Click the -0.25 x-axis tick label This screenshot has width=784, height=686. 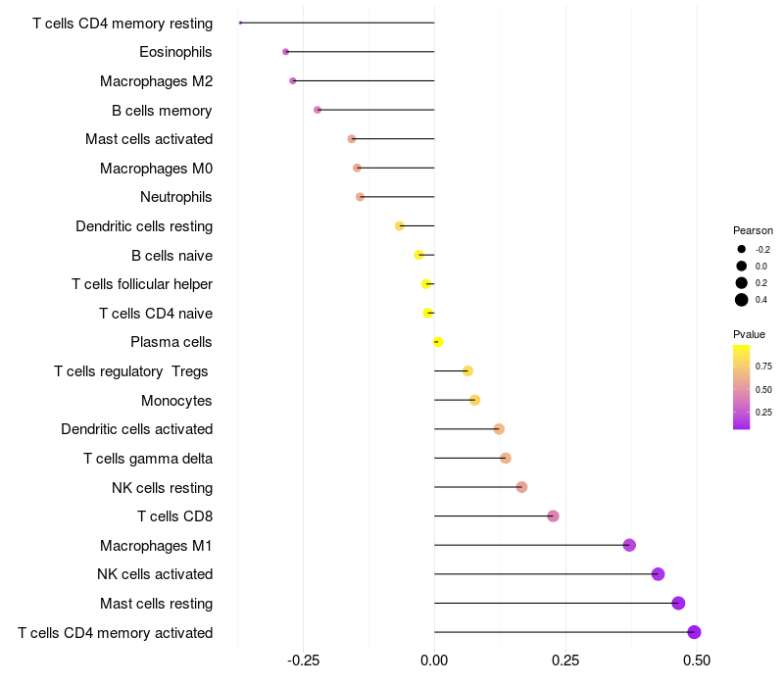coord(302,660)
